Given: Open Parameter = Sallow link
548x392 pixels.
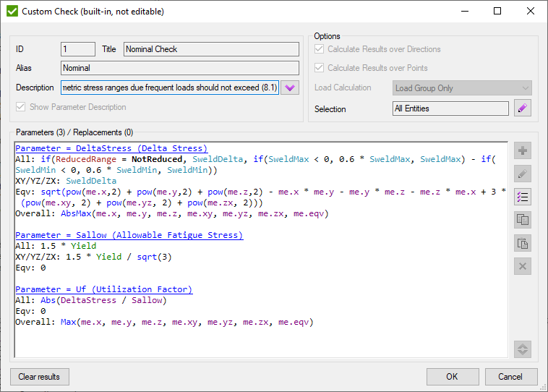Looking at the screenshot, I should [129, 235].
